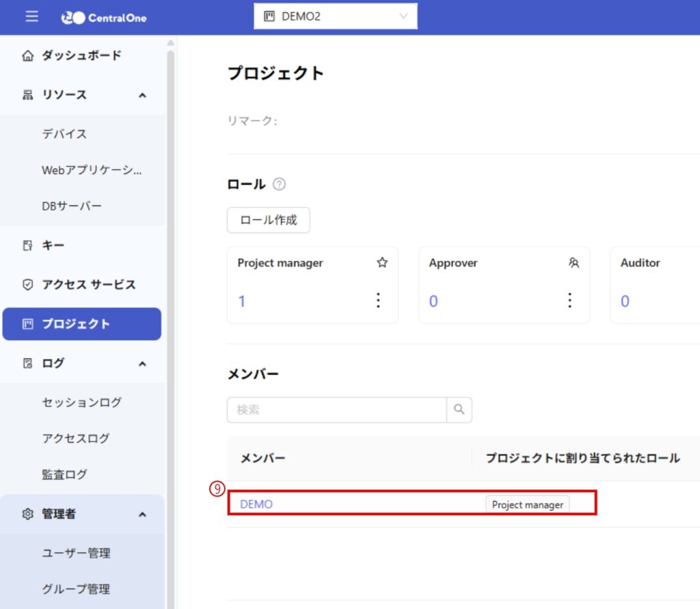Open three-dot menu on Approver card

(570, 301)
